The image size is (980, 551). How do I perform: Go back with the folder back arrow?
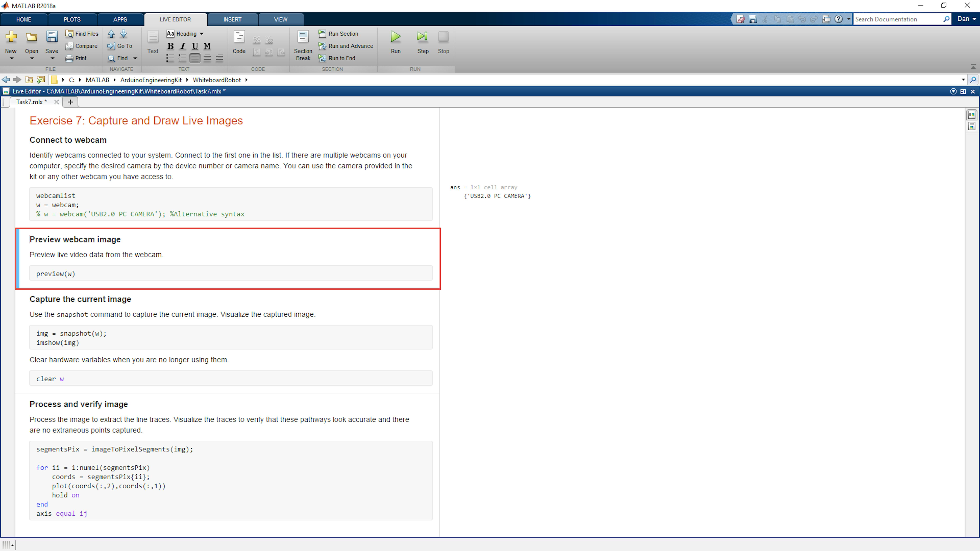[6, 80]
